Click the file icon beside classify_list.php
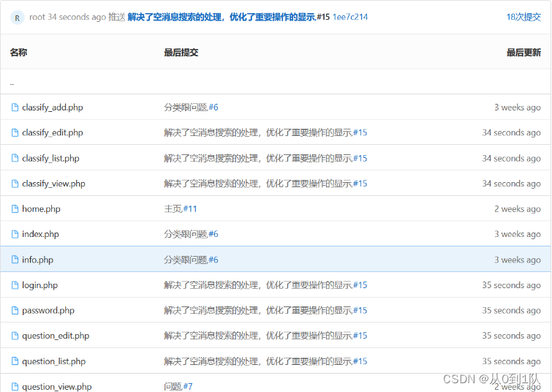The width and height of the screenshot is (552, 392). [x=15, y=158]
